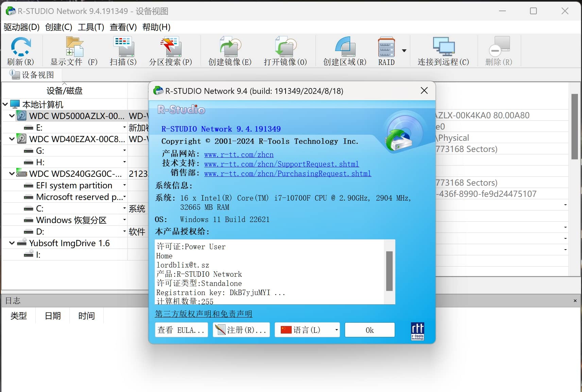The width and height of the screenshot is (582, 392).
Task: Open the 查看(V) menu
Action: tap(123, 27)
